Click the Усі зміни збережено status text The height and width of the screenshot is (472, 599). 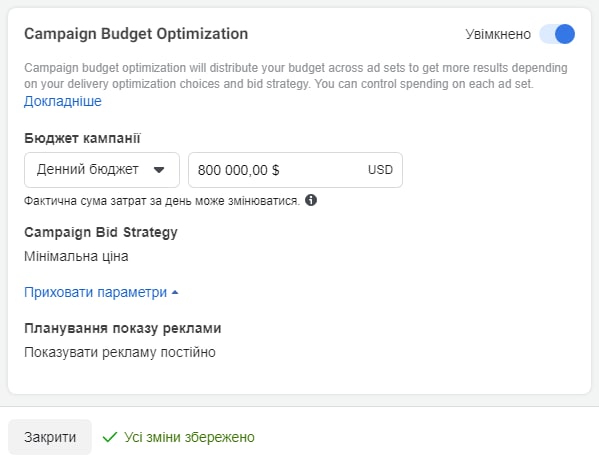coord(189,437)
